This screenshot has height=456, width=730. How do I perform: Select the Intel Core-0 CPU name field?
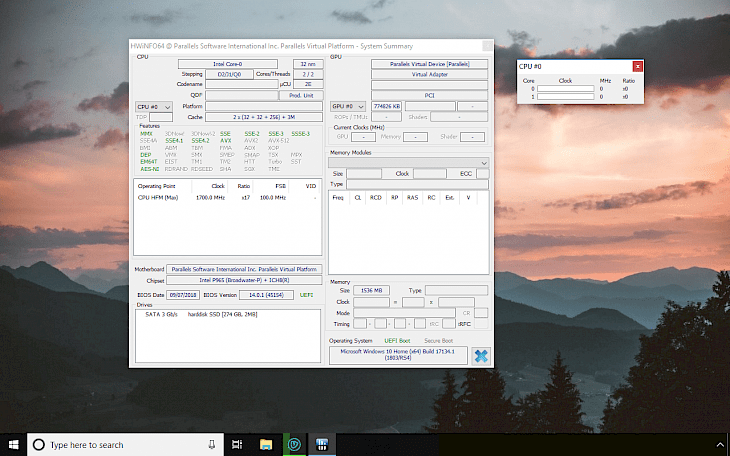pos(228,64)
